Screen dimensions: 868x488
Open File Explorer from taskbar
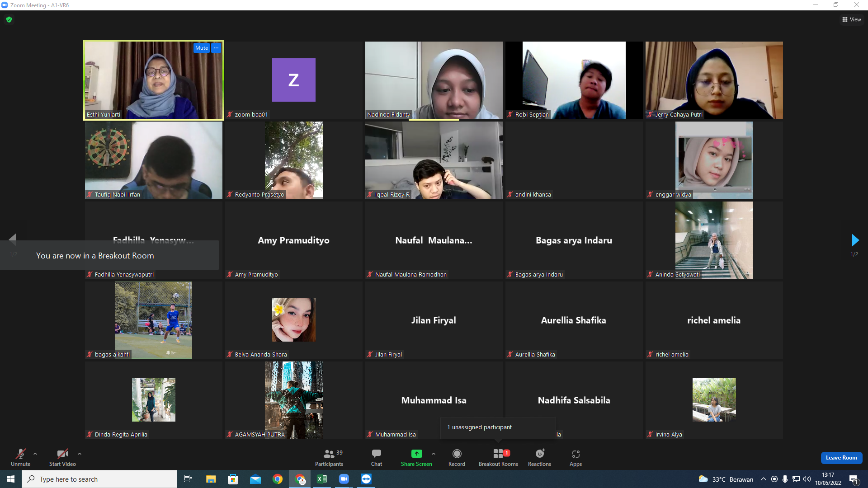pyautogui.click(x=211, y=479)
